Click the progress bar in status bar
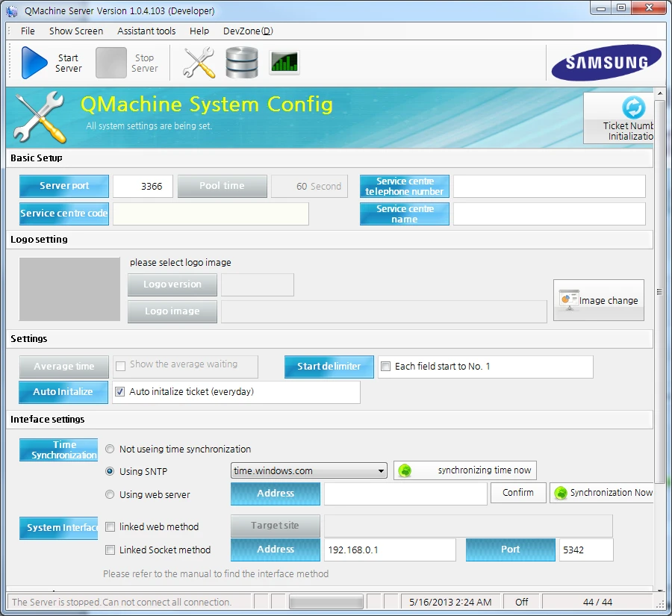The height and width of the screenshot is (616, 672). (326, 602)
